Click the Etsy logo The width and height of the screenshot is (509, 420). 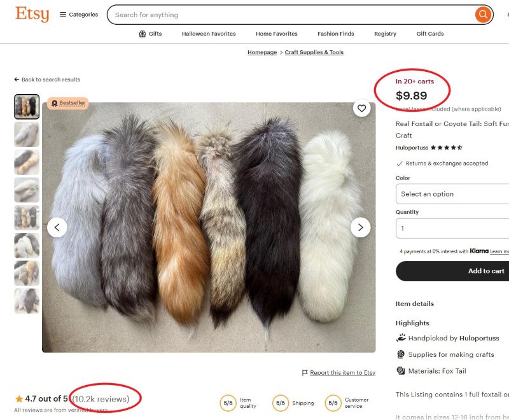point(32,14)
